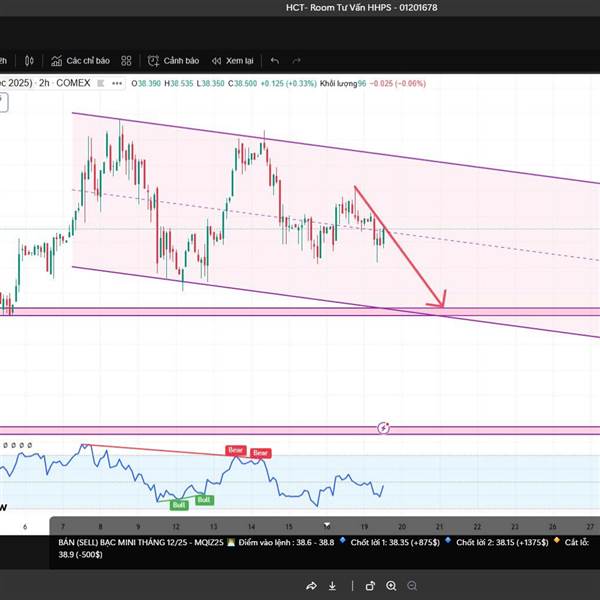Start bar replay with Xem lại
Viewport: 600px width, 600px height.
click(232, 61)
